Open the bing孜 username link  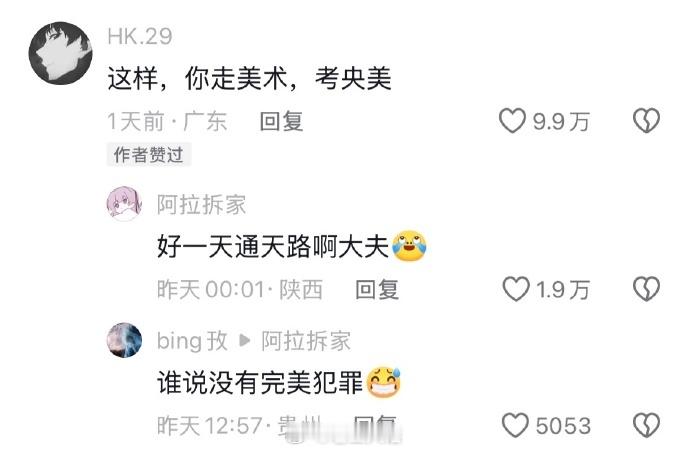pos(192,341)
